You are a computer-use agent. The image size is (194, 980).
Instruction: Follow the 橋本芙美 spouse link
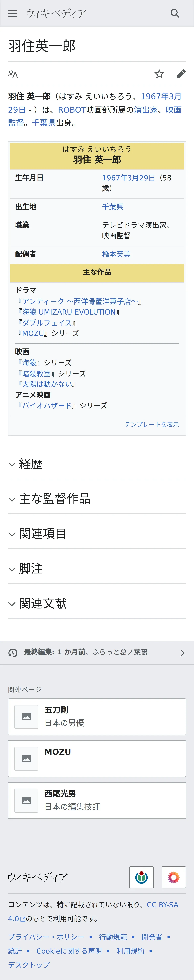[116, 254]
